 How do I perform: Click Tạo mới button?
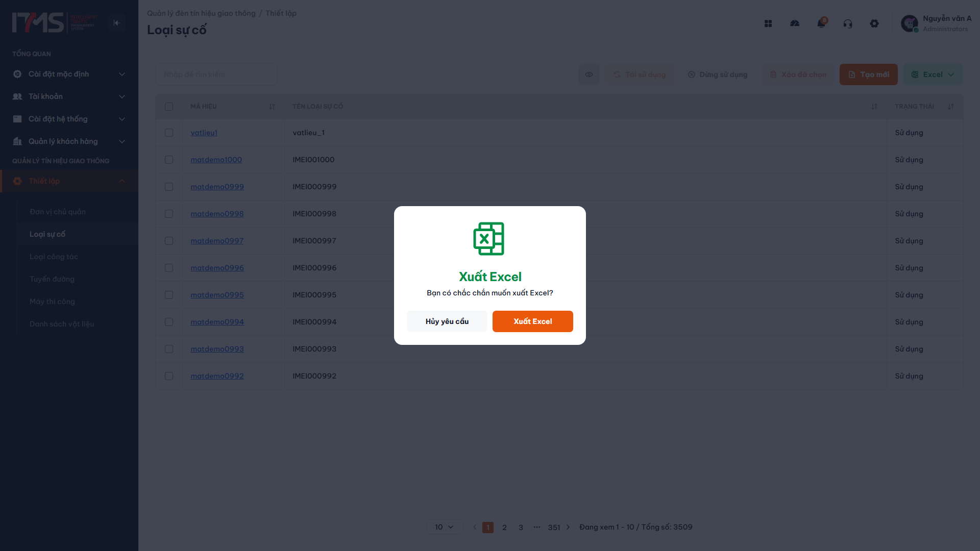pos(869,74)
